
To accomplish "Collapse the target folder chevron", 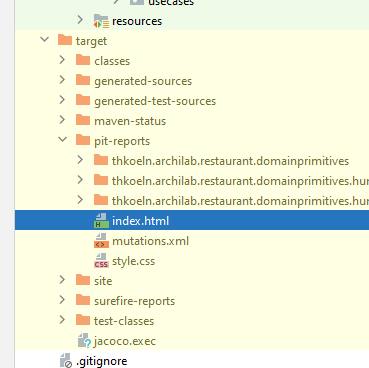I will click(x=44, y=40).
